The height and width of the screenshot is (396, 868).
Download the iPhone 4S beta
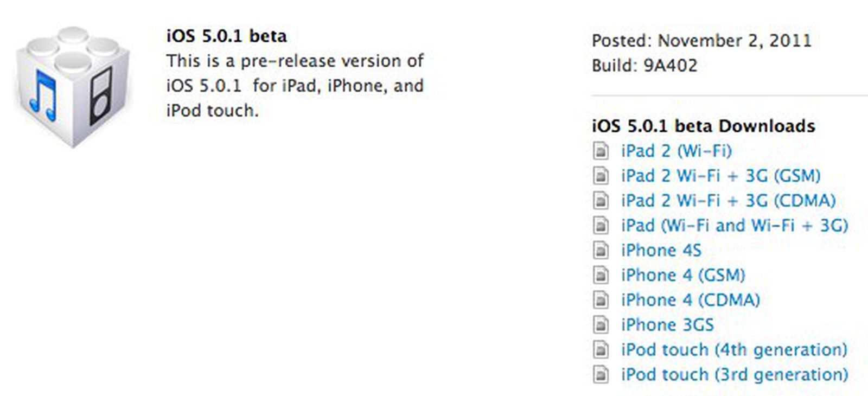click(661, 250)
